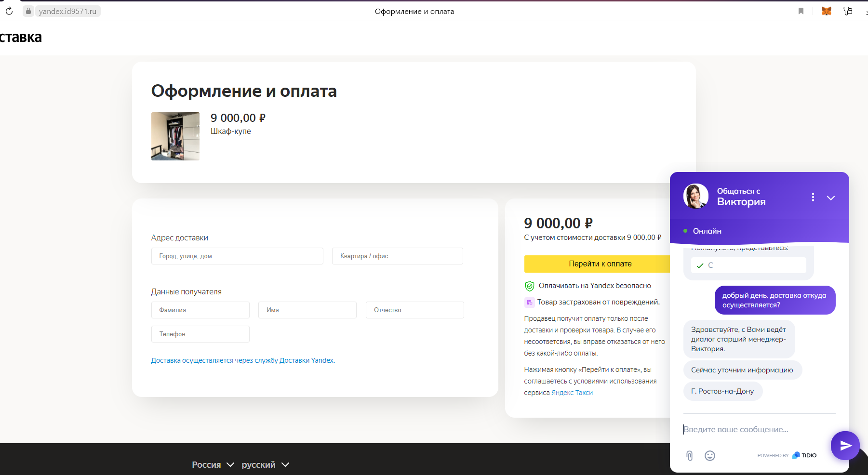Focus the Фамилия input field
Screen dimensions: 868x475
click(x=200, y=310)
